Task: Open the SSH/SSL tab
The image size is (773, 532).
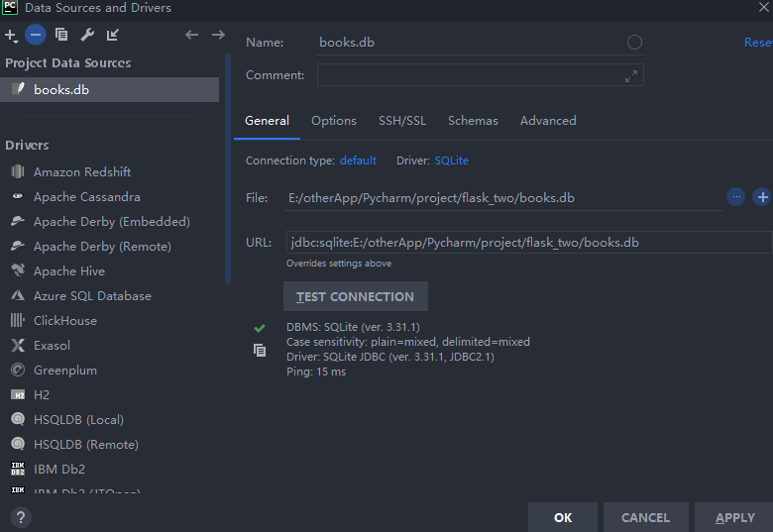Action: point(402,121)
